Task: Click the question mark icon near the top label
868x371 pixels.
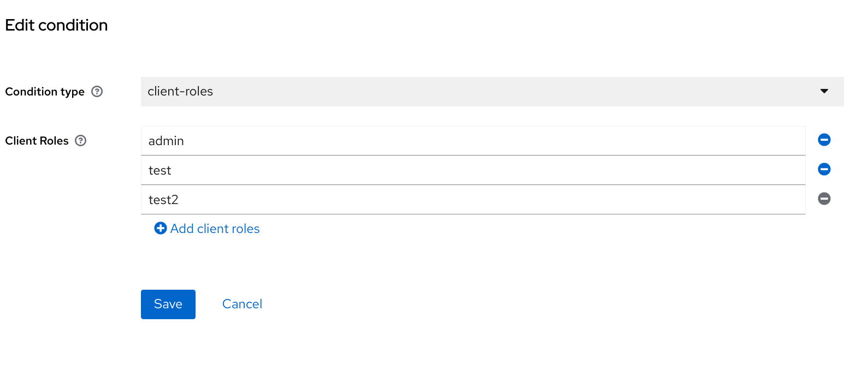Action: pyautogui.click(x=97, y=91)
